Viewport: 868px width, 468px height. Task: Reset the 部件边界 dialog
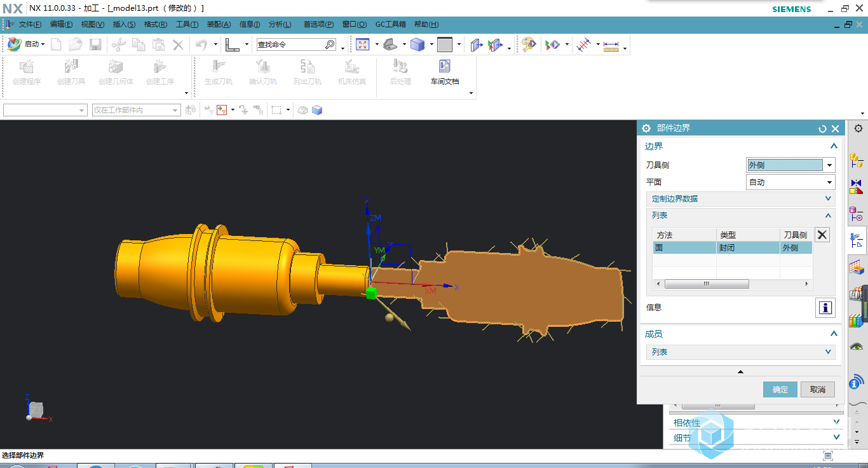coord(822,128)
